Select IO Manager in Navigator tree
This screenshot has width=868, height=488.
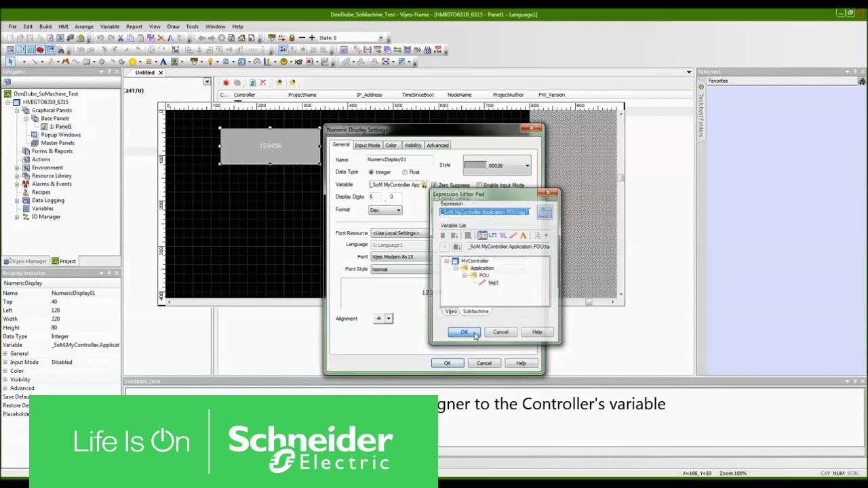pos(46,217)
